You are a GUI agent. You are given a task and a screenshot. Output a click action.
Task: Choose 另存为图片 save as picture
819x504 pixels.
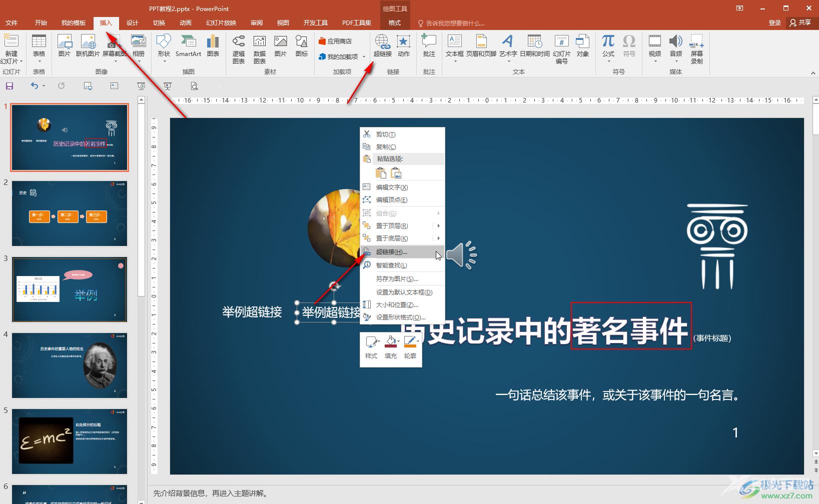[x=402, y=279]
